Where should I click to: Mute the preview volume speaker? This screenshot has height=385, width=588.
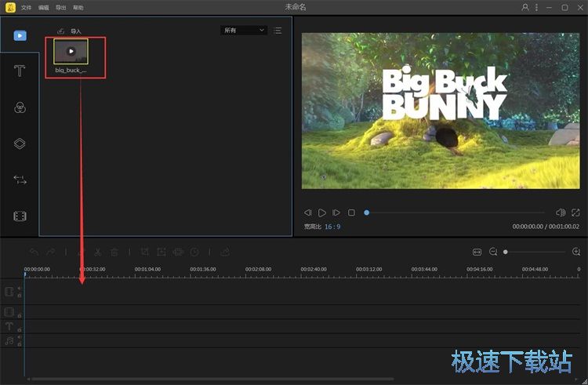[560, 212]
